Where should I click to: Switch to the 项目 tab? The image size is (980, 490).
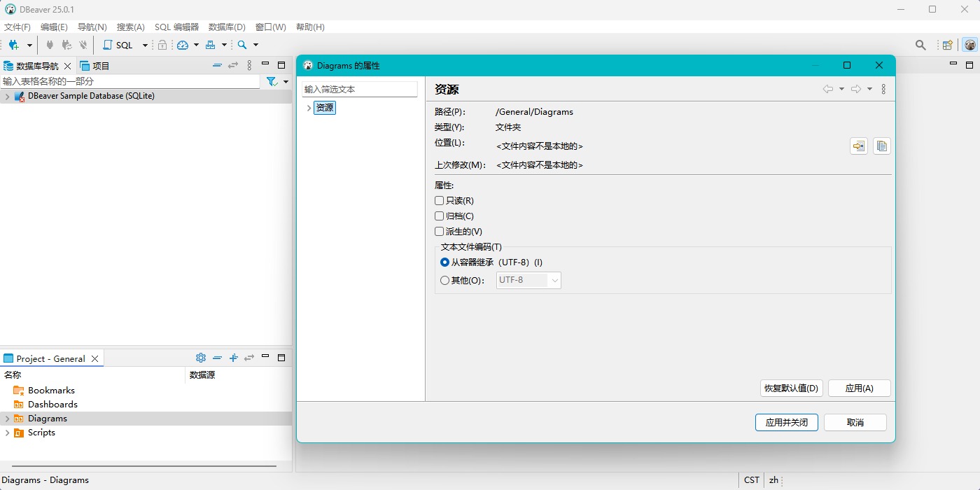click(95, 66)
